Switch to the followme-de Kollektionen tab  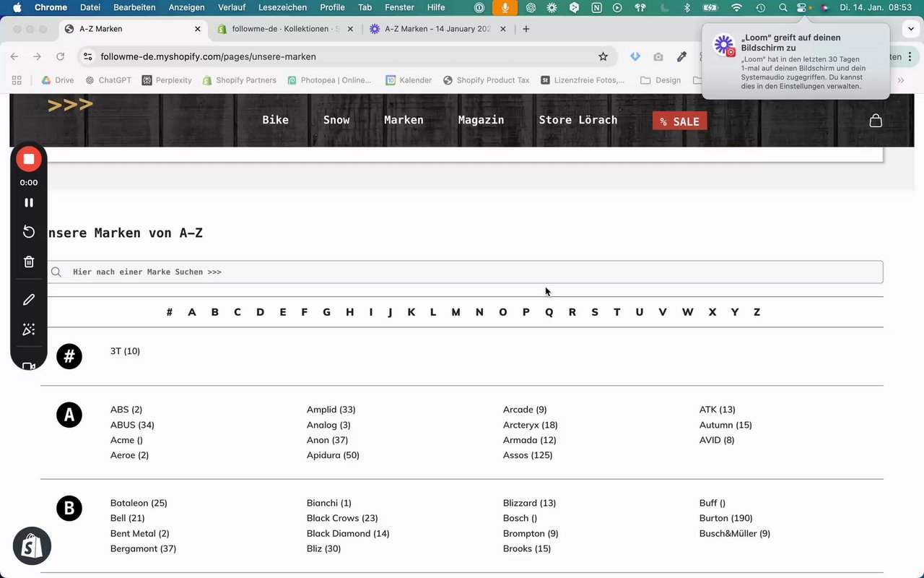point(285,29)
